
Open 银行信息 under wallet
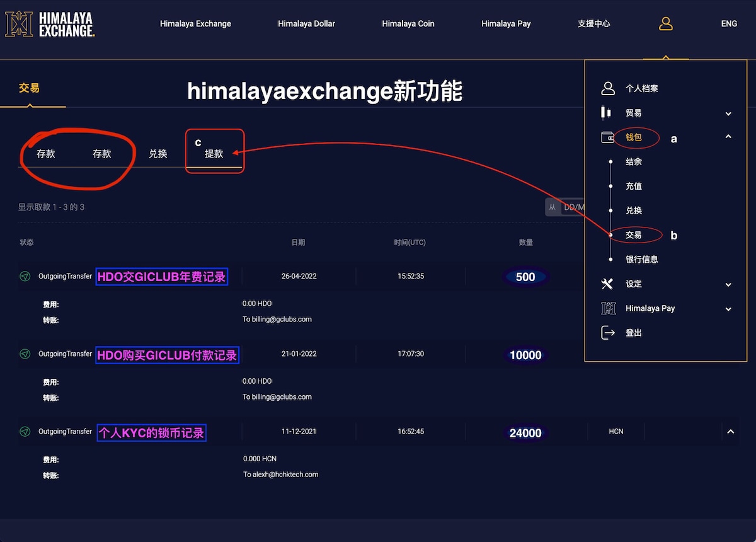click(x=641, y=260)
